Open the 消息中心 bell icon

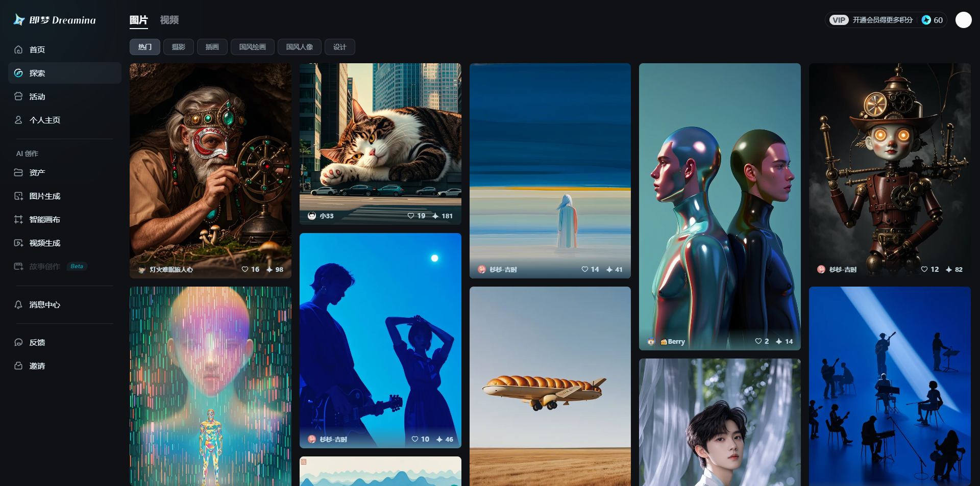tap(18, 304)
